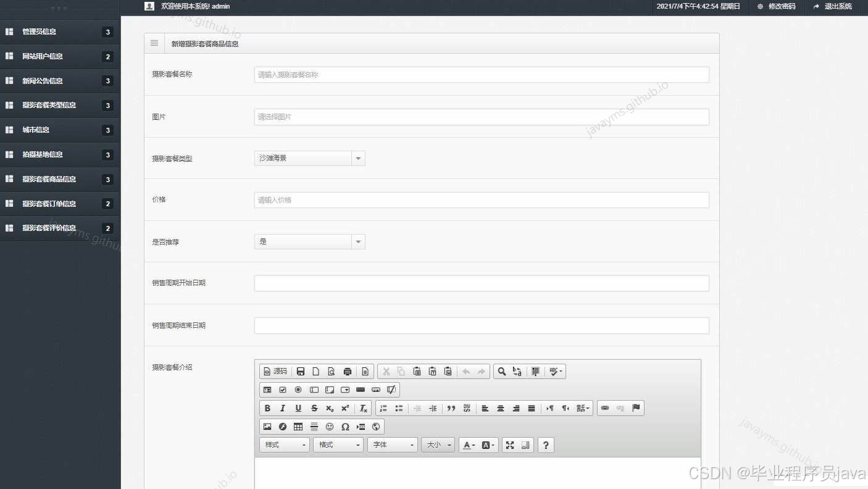The height and width of the screenshot is (489, 868).
Task: Open 新闻公告信息 in the sidebar
Action: click(60, 81)
